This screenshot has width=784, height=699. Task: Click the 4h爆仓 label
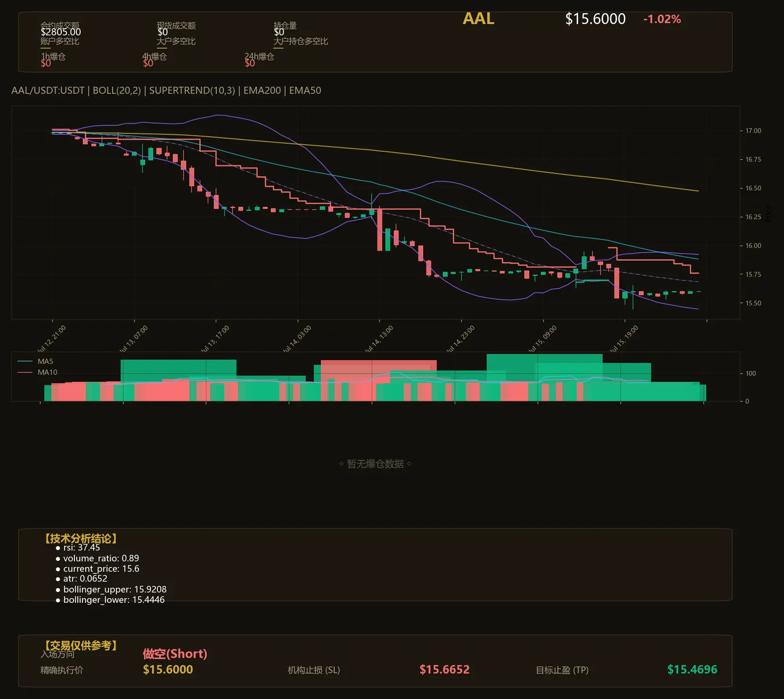coord(155,57)
